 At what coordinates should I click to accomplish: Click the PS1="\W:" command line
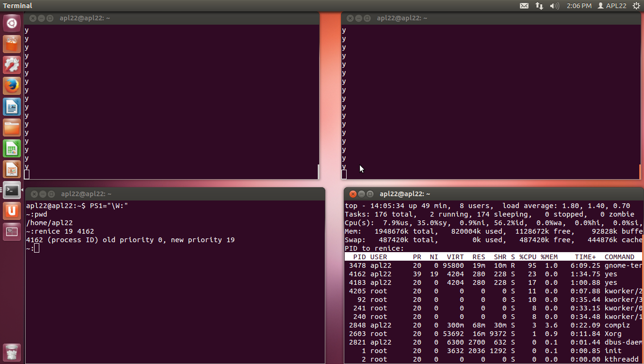[77, 206]
